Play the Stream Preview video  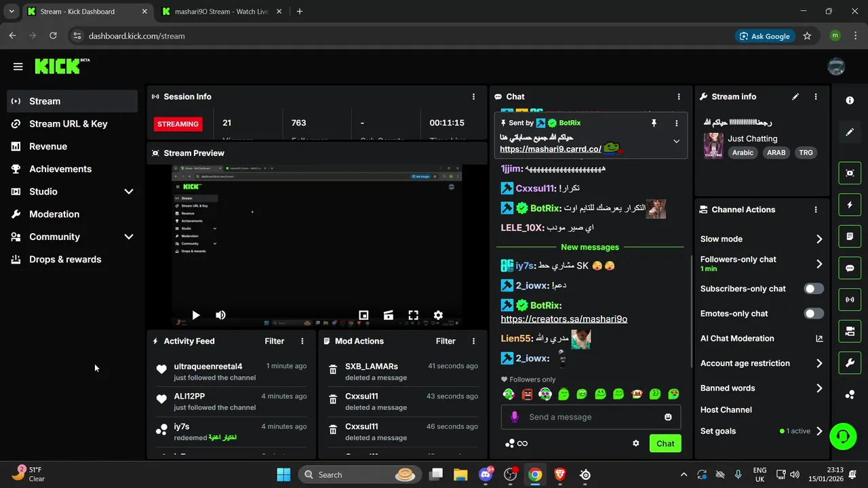196,315
